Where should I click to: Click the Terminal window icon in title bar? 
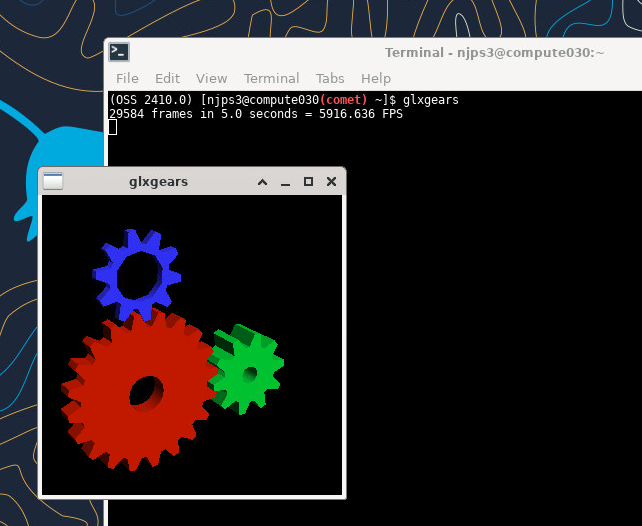119,52
